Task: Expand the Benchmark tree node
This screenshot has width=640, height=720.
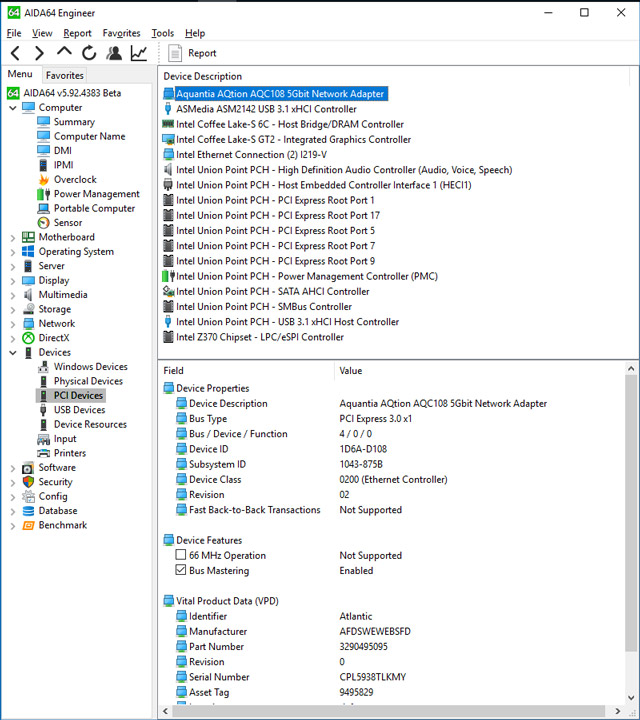Action: pyautogui.click(x=13, y=526)
